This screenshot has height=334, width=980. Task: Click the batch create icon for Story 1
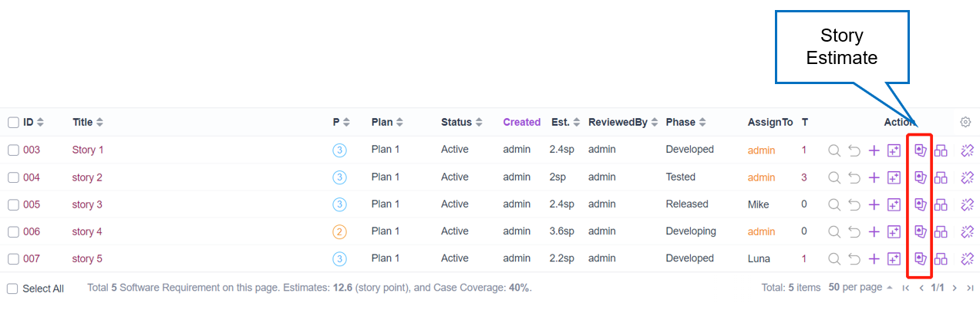[894, 150]
